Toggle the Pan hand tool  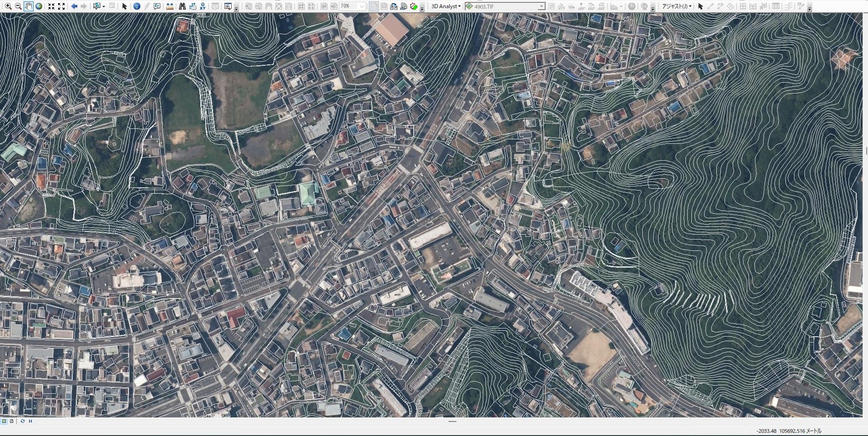[29, 6]
